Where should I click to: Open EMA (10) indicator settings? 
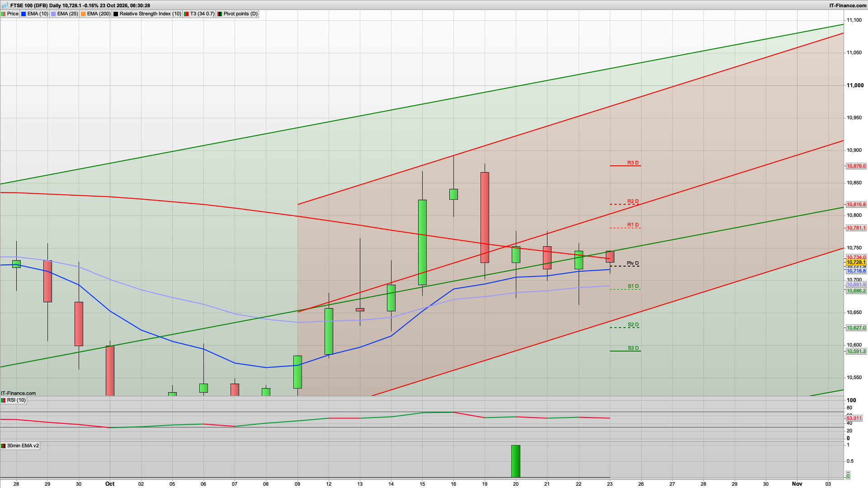[x=35, y=14]
